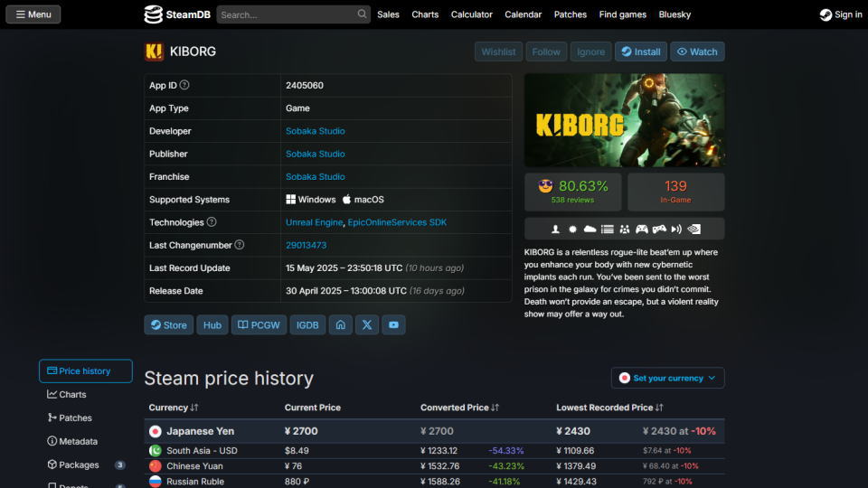868x488 pixels.
Task: Open the 80.63% review score box
Action: coord(573,192)
